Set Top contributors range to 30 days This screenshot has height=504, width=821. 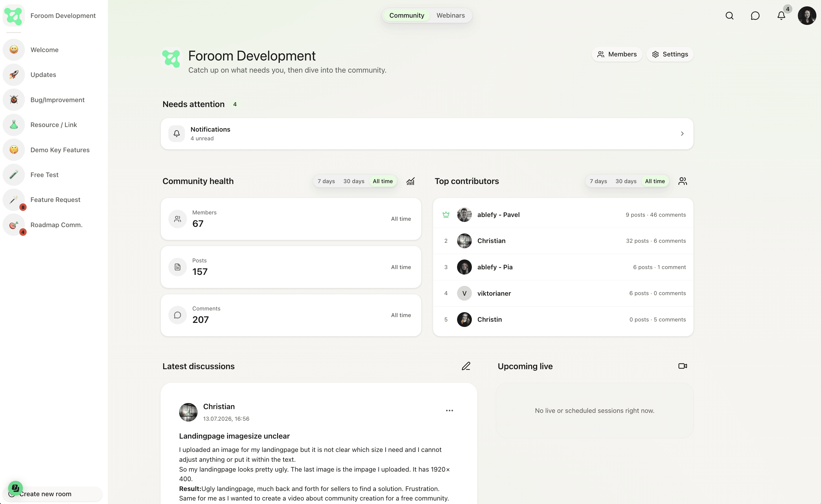point(626,181)
